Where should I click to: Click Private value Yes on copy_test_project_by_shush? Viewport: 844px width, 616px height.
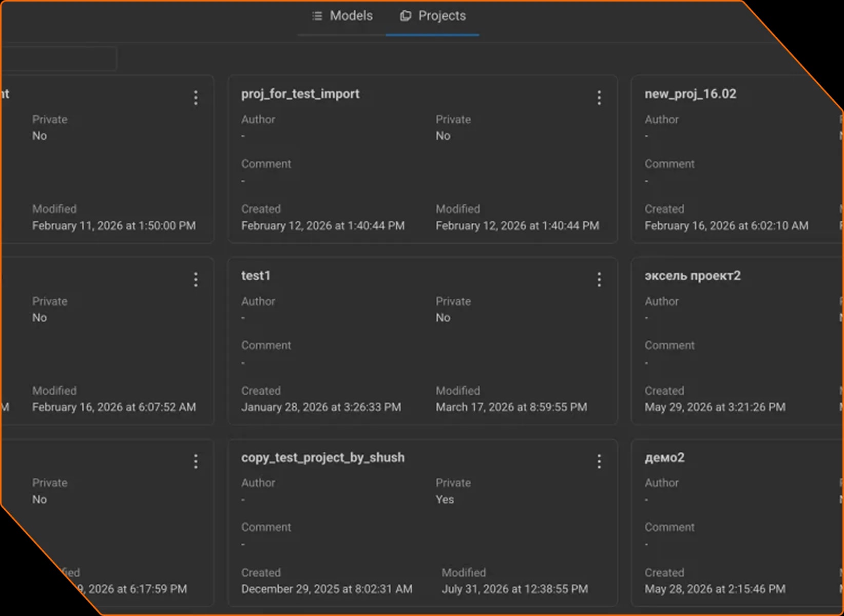coord(445,499)
